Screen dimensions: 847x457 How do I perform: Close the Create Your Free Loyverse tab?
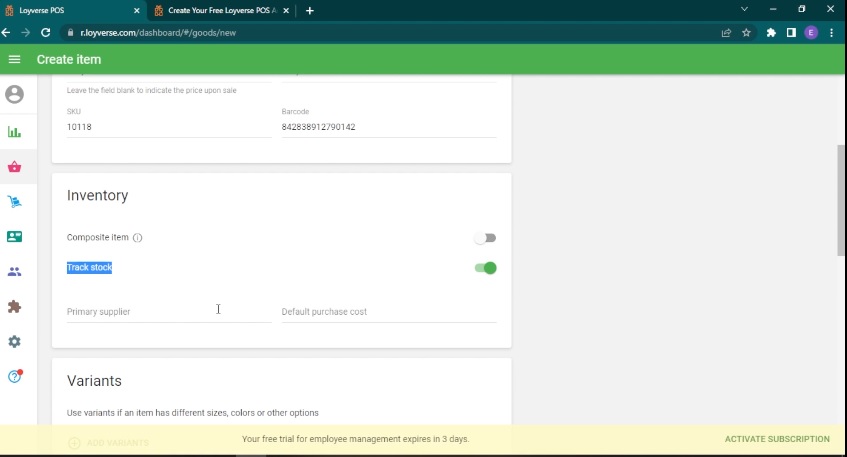tap(286, 10)
